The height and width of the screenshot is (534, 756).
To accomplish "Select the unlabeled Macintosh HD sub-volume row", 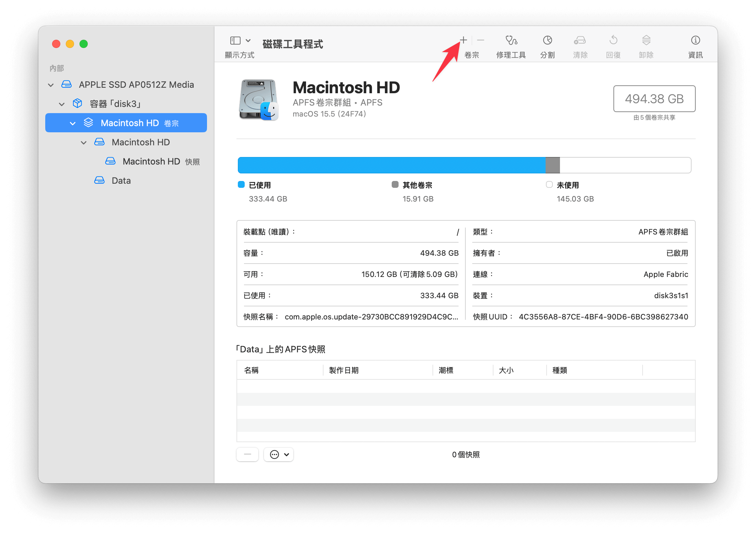I will [x=126, y=142].
